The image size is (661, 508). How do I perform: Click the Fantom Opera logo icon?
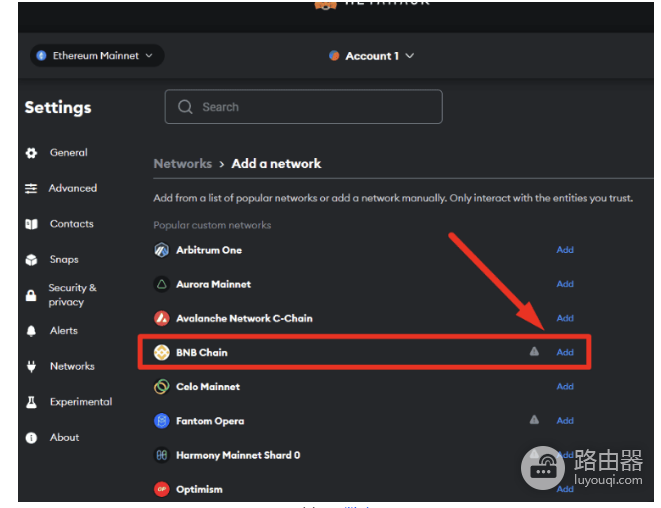pos(161,421)
